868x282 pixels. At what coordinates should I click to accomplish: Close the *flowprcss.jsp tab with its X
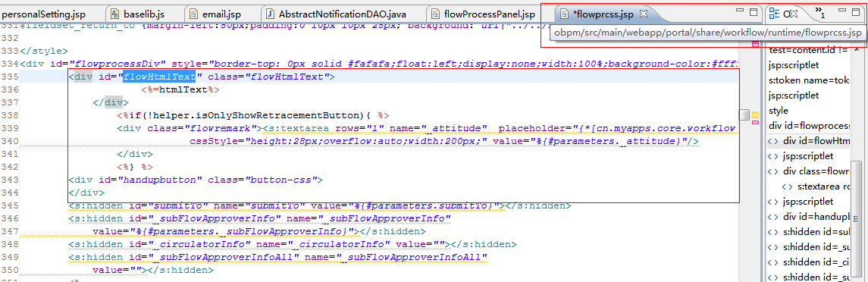pyautogui.click(x=644, y=14)
